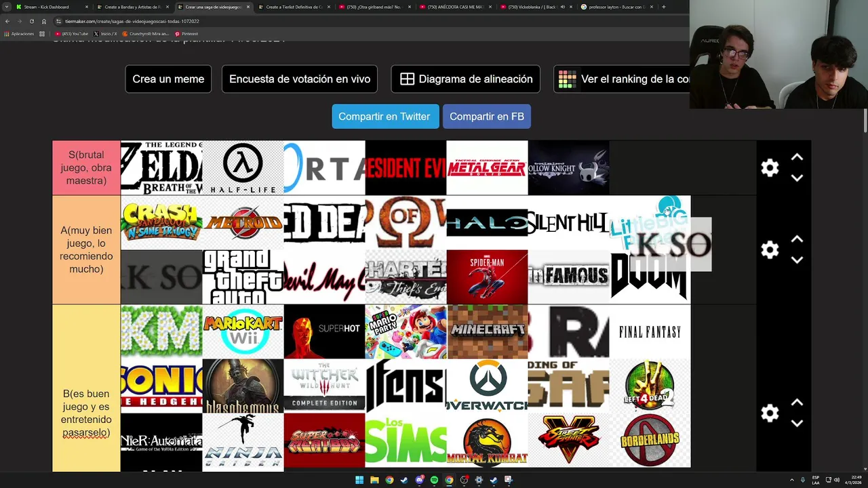Switch to professor layton search tab

click(x=616, y=7)
